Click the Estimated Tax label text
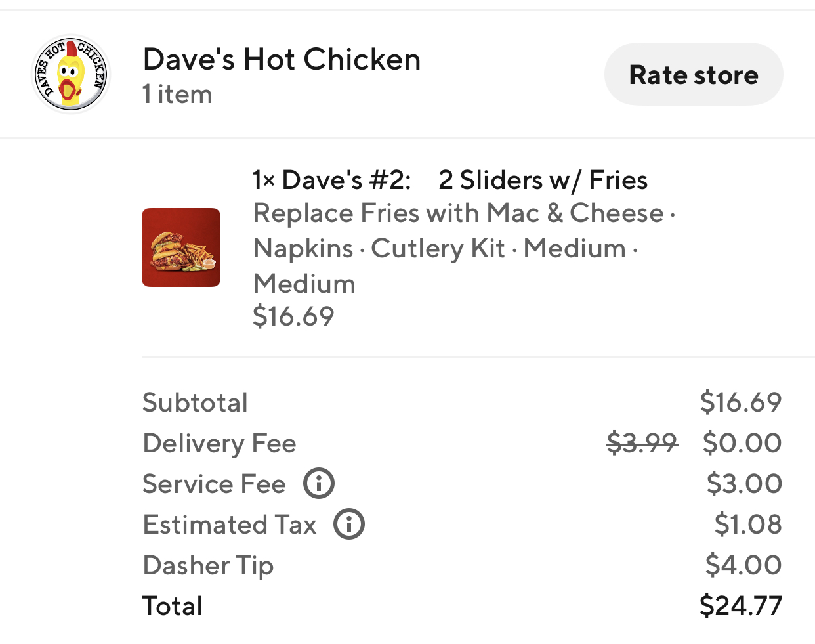This screenshot has width=815, height=644. point(230,525)
